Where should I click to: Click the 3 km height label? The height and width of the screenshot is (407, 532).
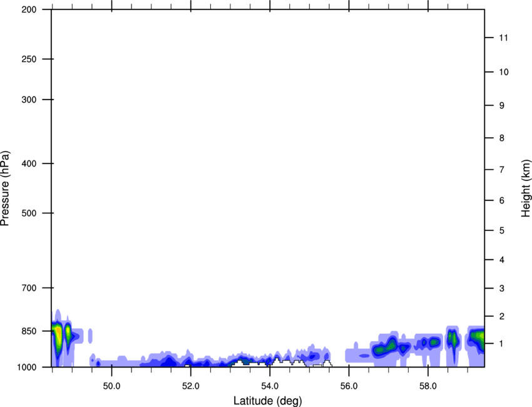[502, 289]
